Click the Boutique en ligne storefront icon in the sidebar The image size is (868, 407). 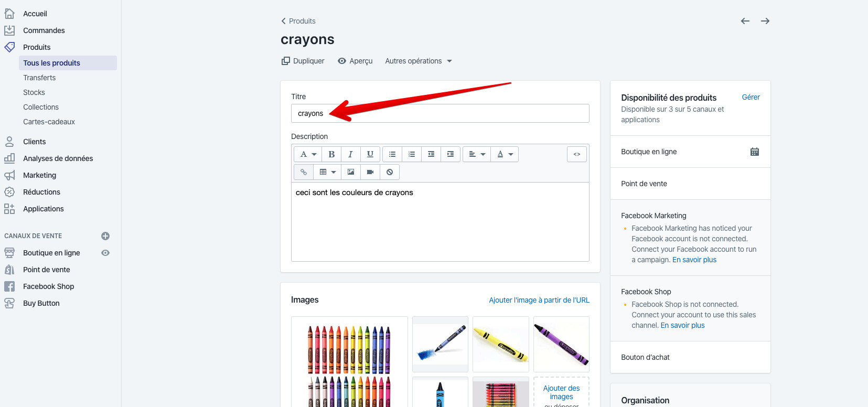pyautogui.click(x=9, y=253)
